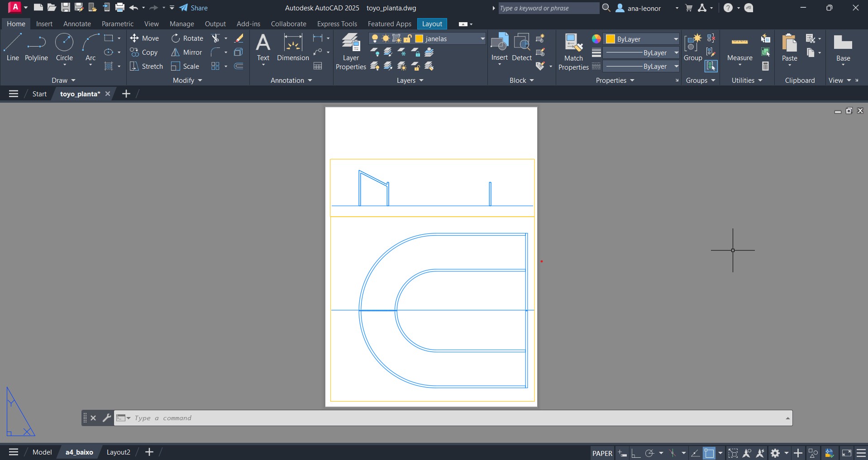868x460 pixels.
Task: Toggle object snap in status bar
Action: [709, 453]
